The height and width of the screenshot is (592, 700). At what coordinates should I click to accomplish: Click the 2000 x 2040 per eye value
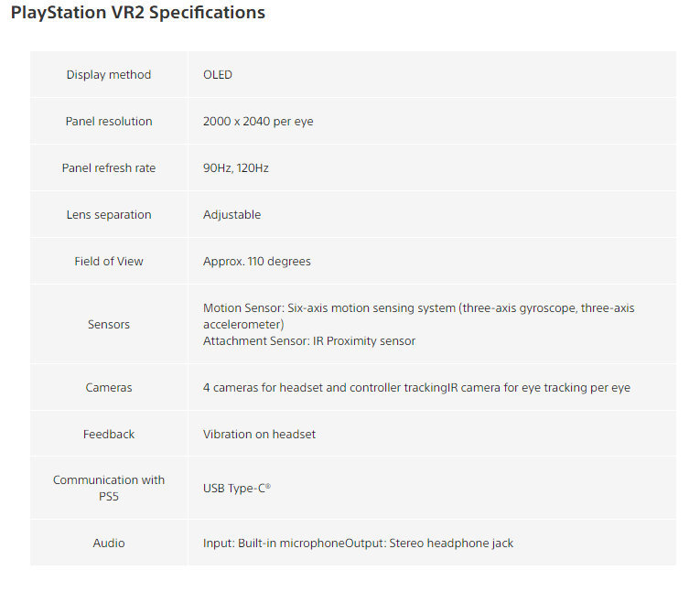pos(258,122)
